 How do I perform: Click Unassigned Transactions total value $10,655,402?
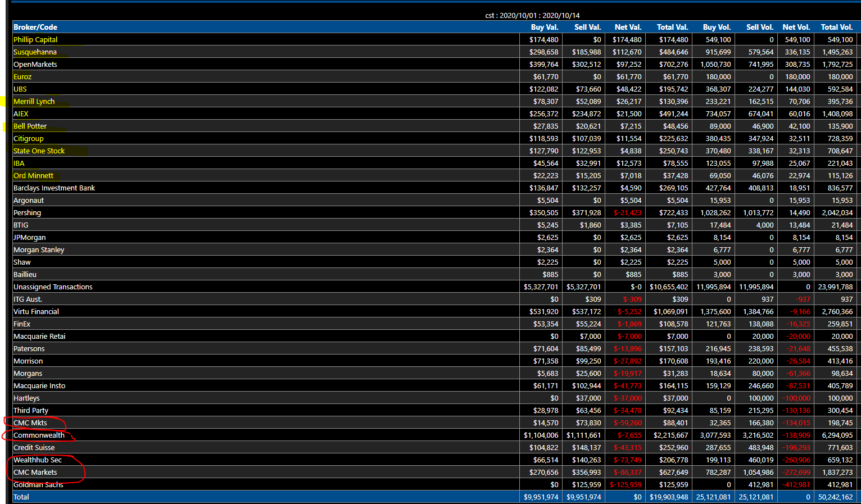pos(669,287)
